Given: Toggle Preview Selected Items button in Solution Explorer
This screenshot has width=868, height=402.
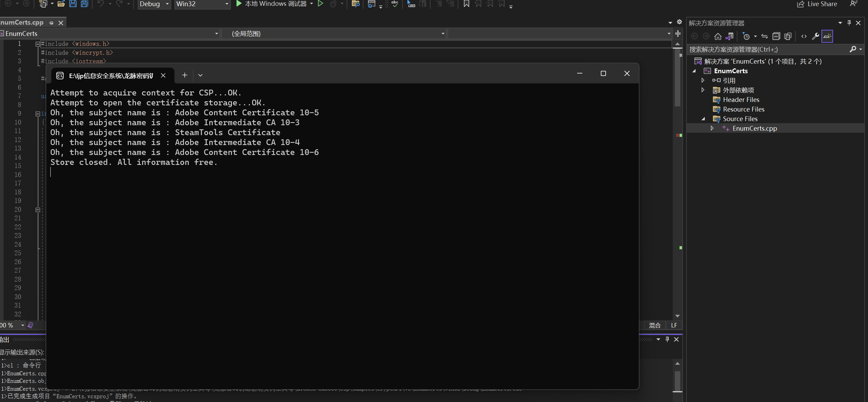Looking at the screenshot, I should tap(827, 36).
